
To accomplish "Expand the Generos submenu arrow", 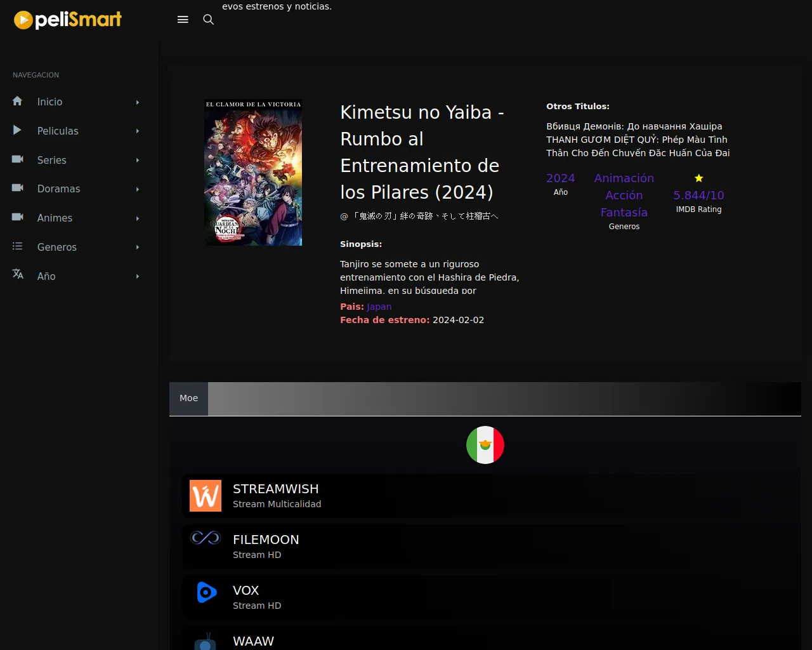I will (138, 248).
